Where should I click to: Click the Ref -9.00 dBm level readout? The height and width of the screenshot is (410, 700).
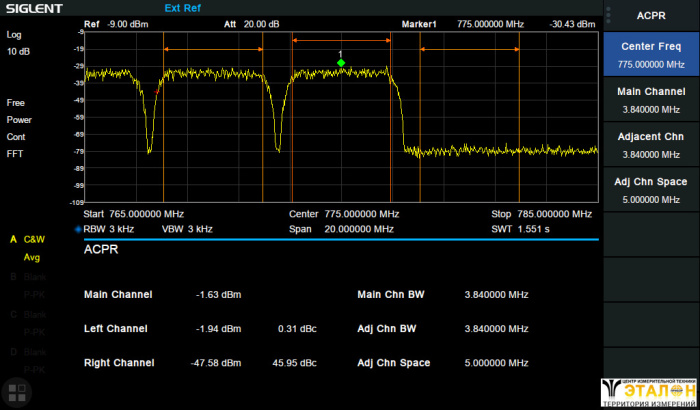[x=112, y=23]
